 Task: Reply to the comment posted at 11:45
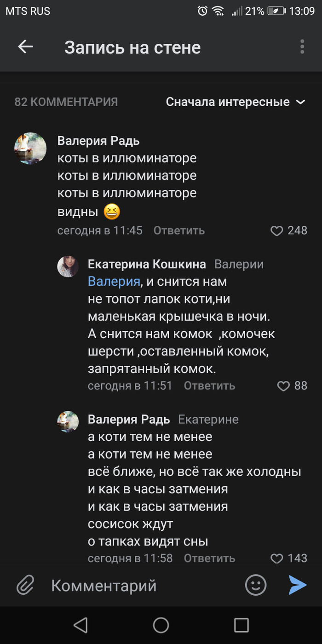click(179, 230)
